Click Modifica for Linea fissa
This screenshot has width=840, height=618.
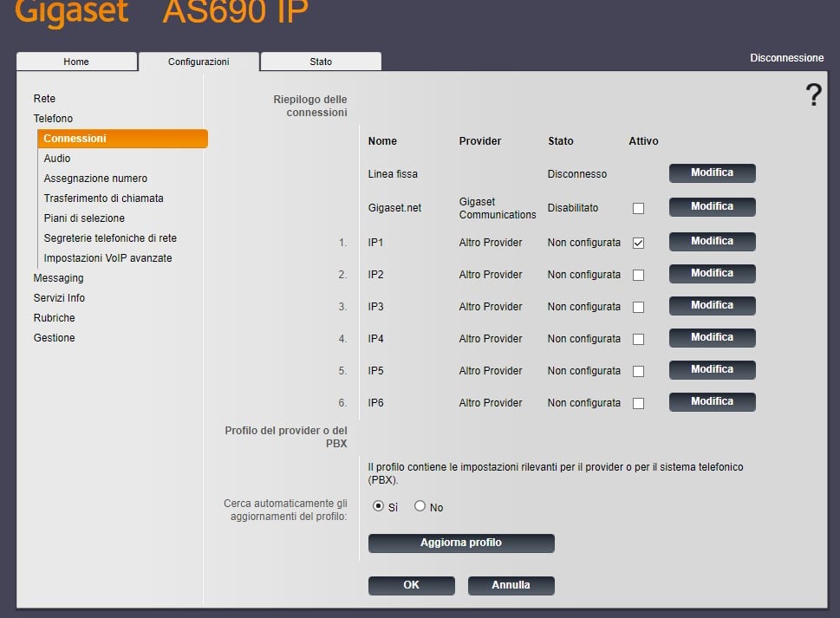click(x=712, y=173)
